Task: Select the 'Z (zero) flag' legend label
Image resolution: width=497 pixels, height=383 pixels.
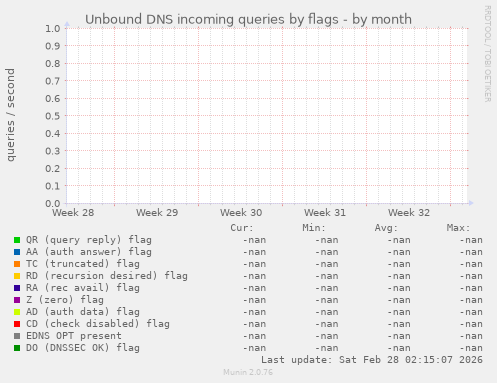Action: 65,300
